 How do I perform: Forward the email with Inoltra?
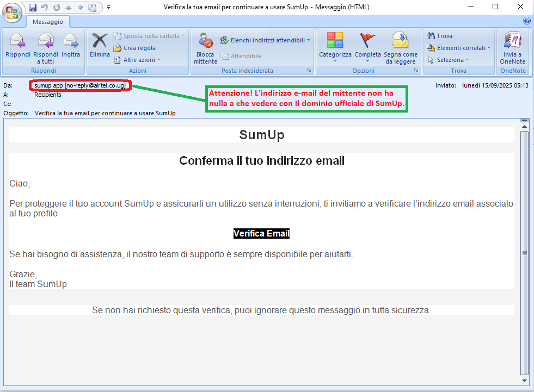click(x=71, y=46)
